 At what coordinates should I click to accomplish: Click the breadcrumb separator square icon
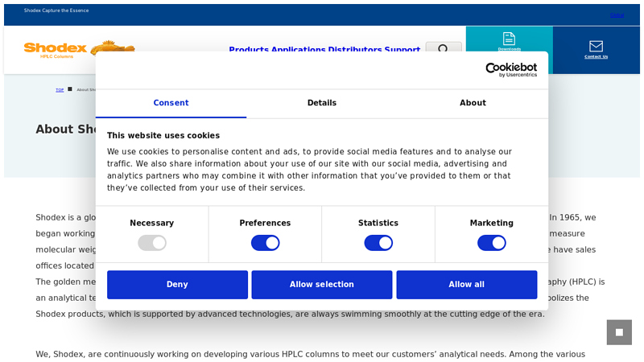[x=70, y=89]
